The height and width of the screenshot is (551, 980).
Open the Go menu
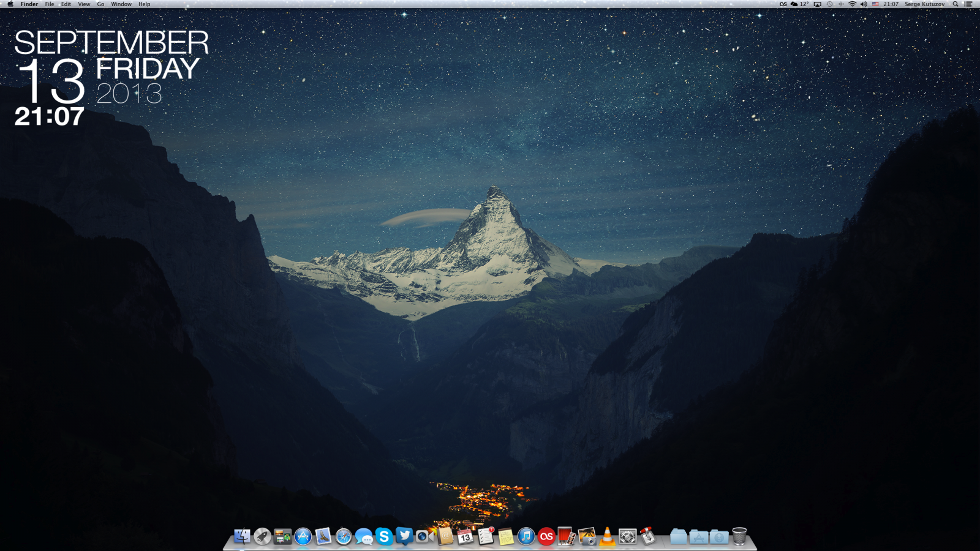100,4
